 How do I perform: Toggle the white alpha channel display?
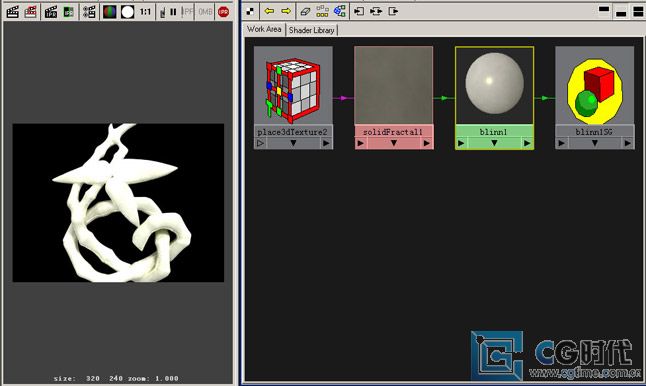pyautogui.click(x=127, y=12)
